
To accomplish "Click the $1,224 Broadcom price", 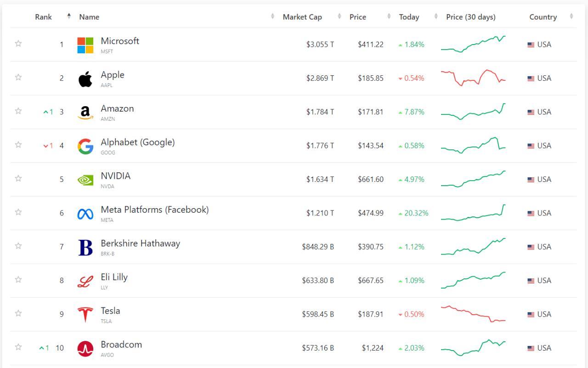I will pyautogui.click(x=373, y=348).
